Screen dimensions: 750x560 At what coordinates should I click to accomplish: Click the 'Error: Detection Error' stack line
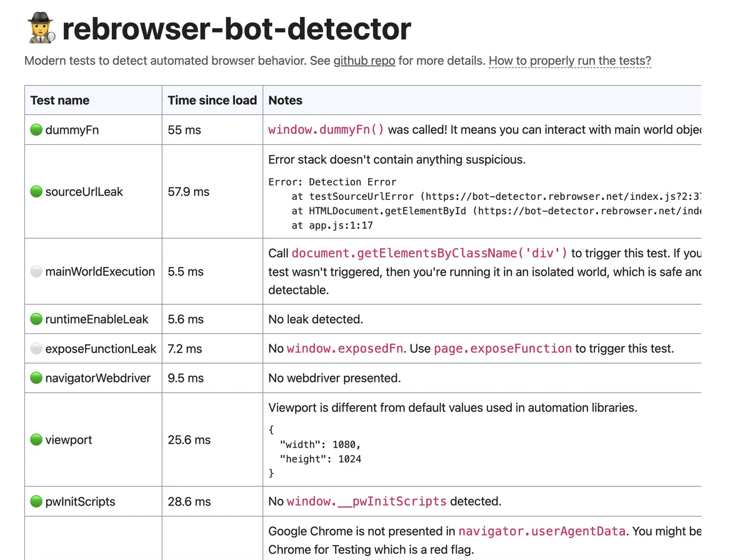[332, 182]
